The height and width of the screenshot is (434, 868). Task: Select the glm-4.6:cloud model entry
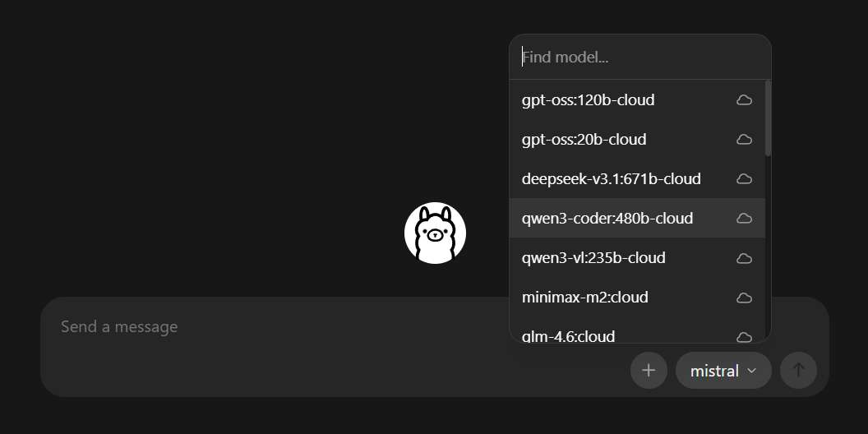pos(568,335)
